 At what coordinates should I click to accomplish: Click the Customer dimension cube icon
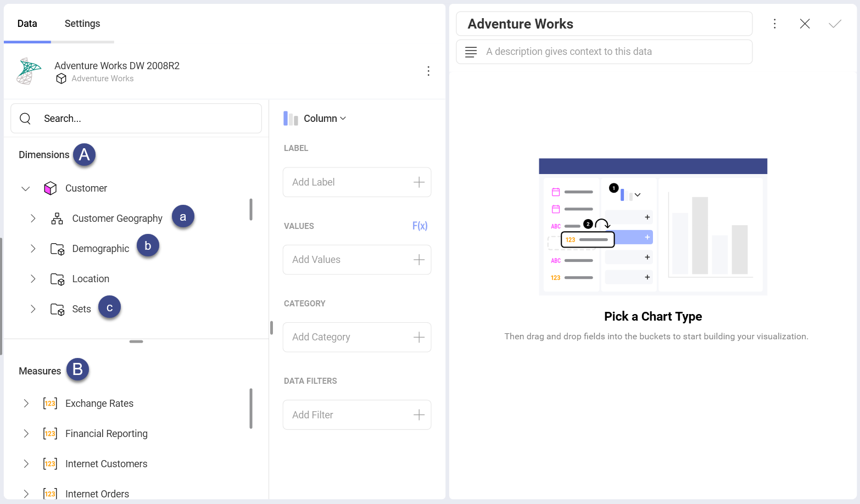click(51, 188)
